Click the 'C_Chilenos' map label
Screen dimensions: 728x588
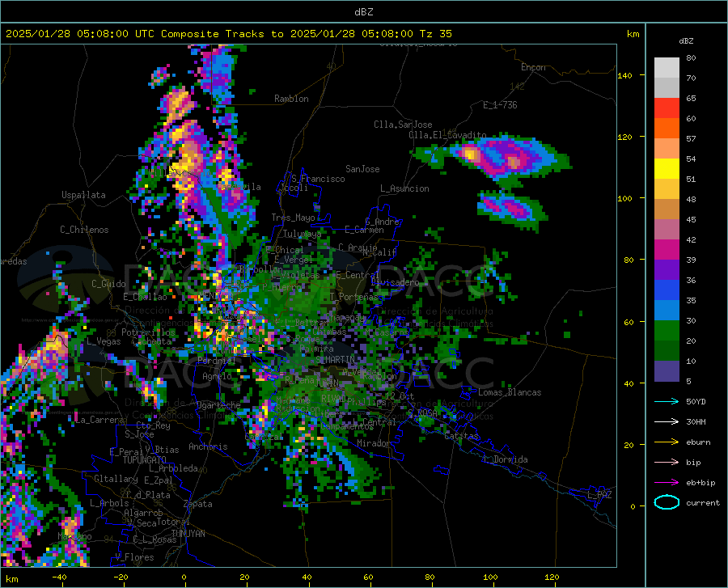pyautogui.click(x=84, y=230)
